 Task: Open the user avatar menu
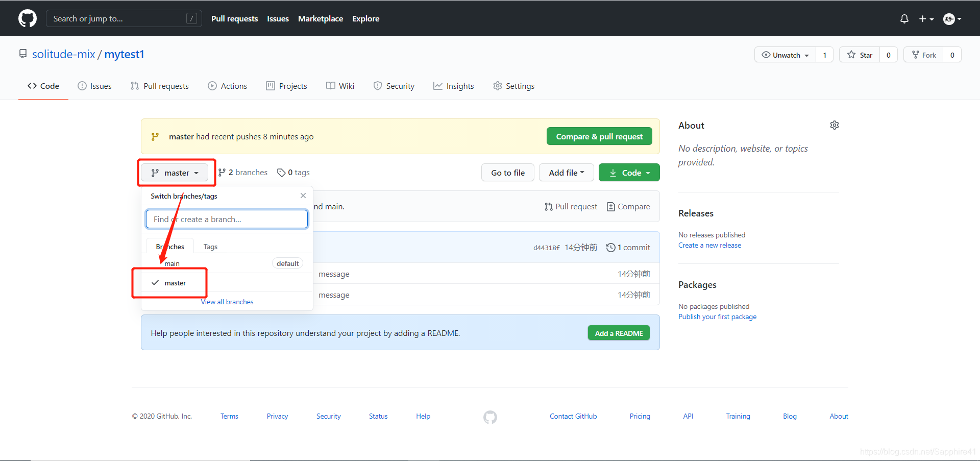pos(952,19)
